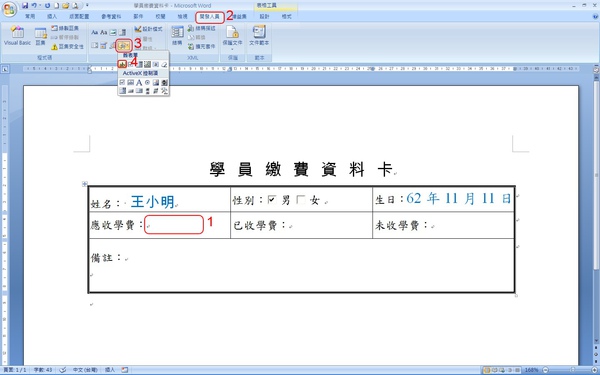Open the table tools 設計 tab
Viewport: 600px width, 375px height.
[264, 16]
